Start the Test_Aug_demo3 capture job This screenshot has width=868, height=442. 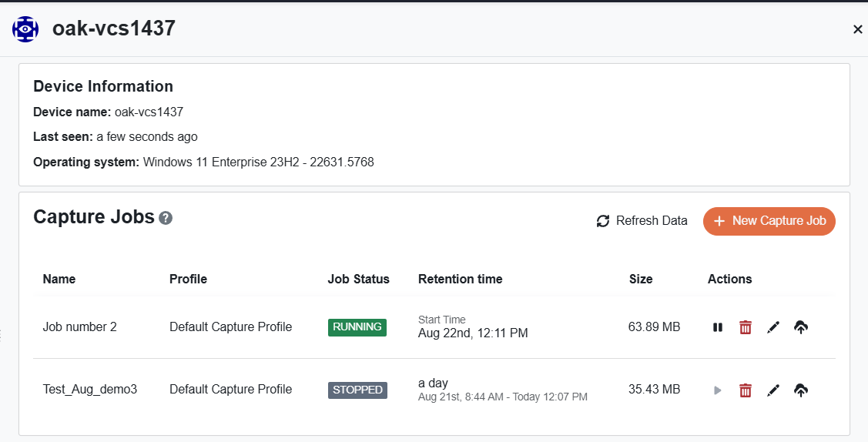click(x=718, y=390)
